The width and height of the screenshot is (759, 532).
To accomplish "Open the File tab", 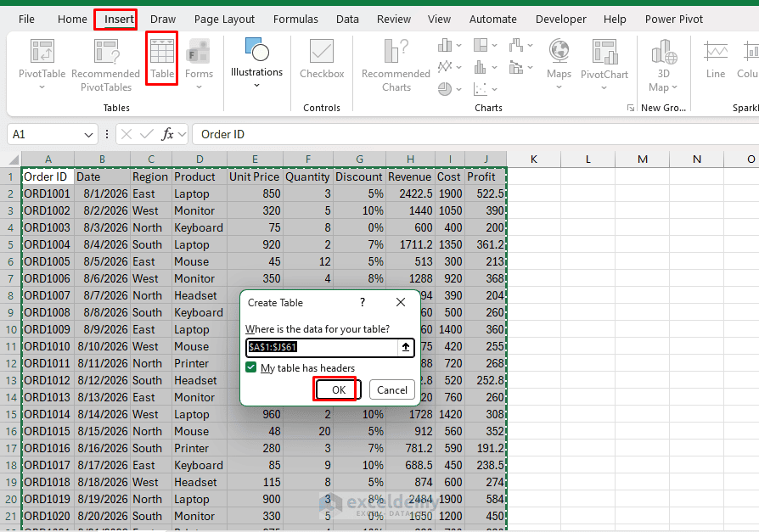I will coord(26,20).
